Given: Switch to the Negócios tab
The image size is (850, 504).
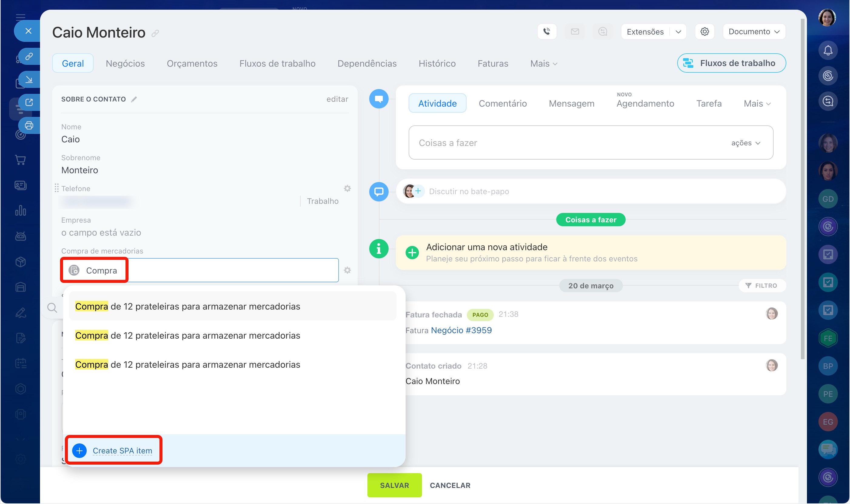Looking at the screenshot, I should 125,64.
